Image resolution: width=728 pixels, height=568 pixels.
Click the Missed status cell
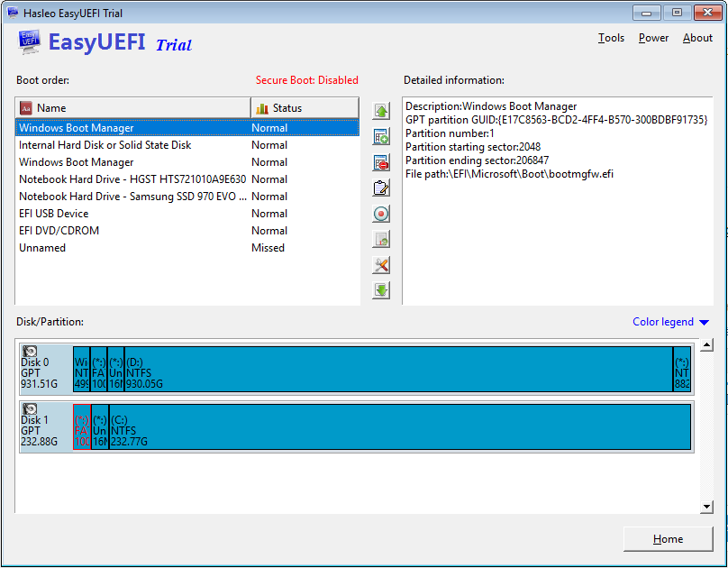coord(268,248)
